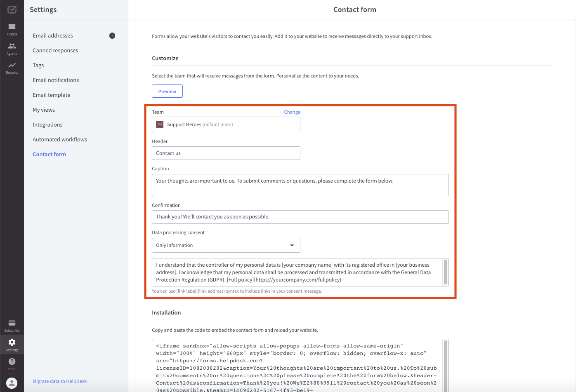576x392 pixels.
Task: Open Automated workflows settings
Action: tap(60, 139)
